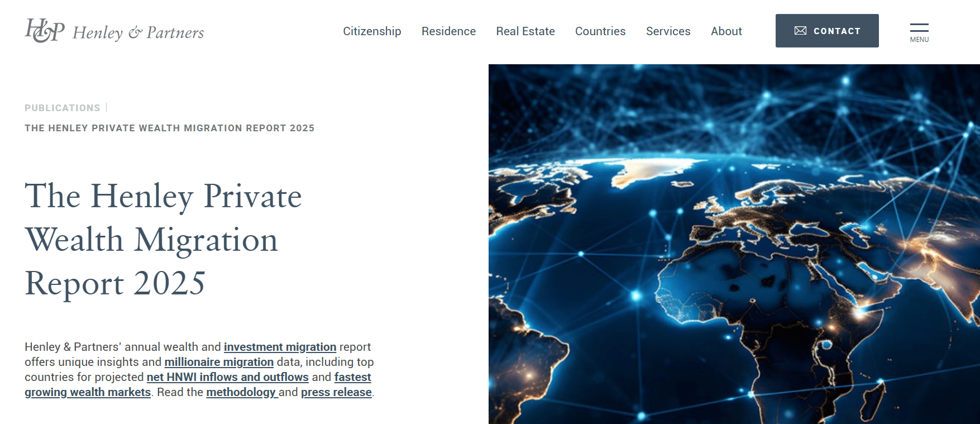Open the Services menu
Image resolution: width=980 pixels, height=424 pixels.
coord(668,31)
